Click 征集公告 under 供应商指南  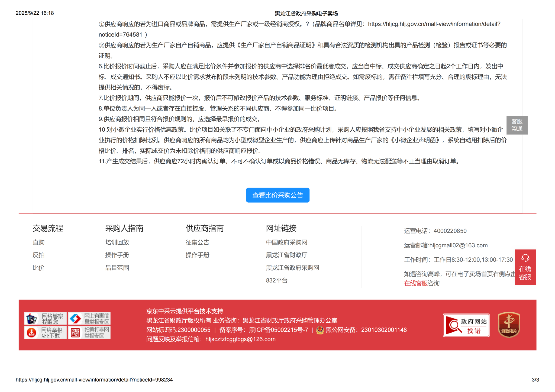[197, 242]
